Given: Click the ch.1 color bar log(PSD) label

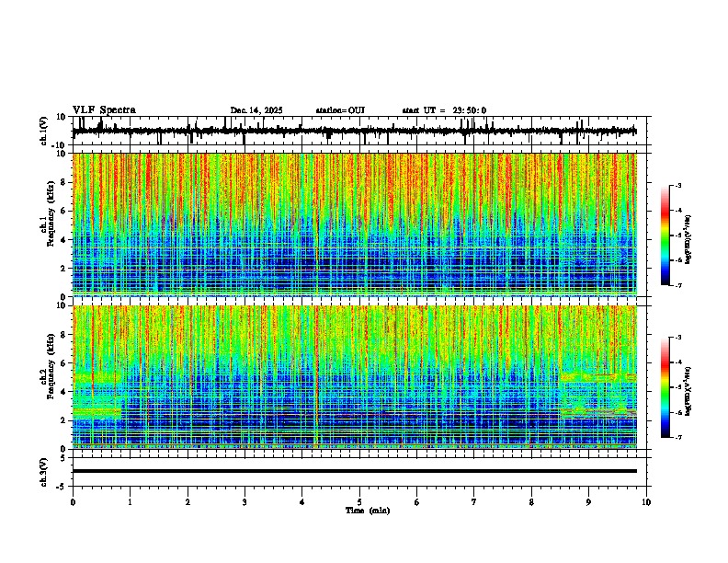Looking at the screenshot, I should coord(688,240).
